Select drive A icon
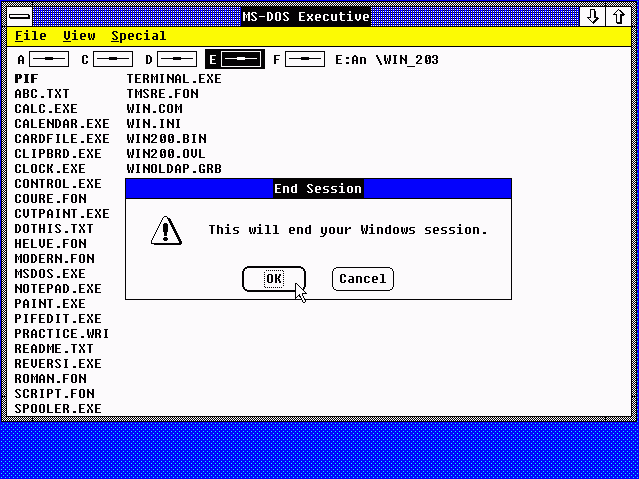This screenshot has height=479, width=639. point(48,60)
